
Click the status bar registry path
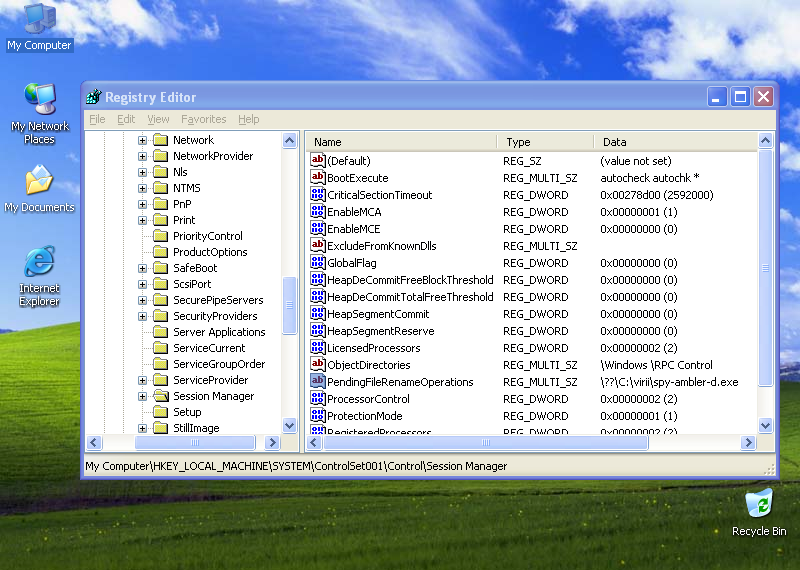pyautogui.click(x=296, y=466)
